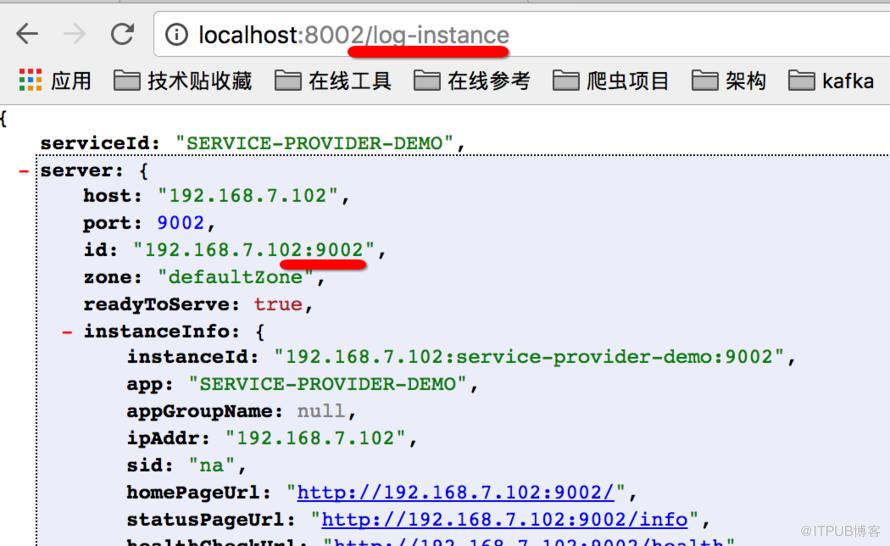Open the 在线参考 bookmark folder
Viewport: 890px width, 546px height.
[x=472, y=81]
